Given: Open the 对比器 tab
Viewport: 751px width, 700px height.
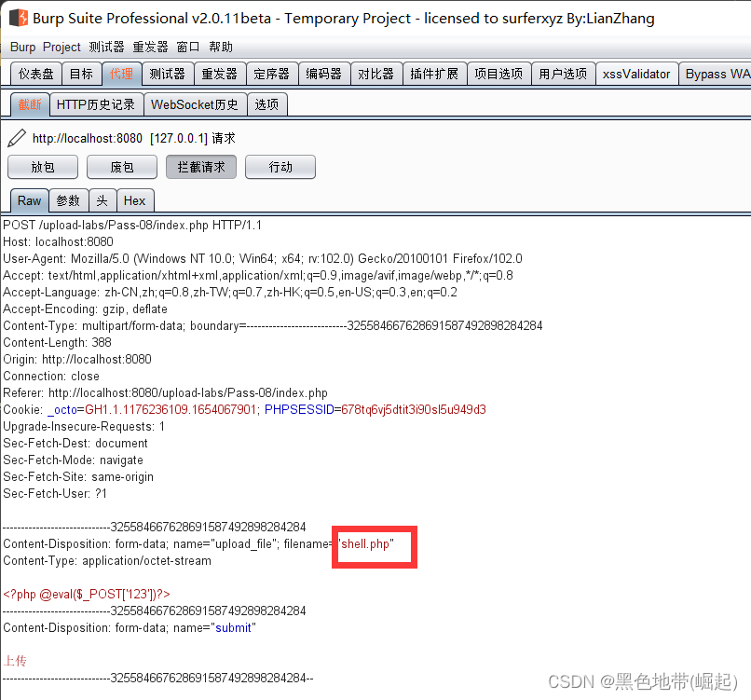Looking at the screenshot, I should click(376, 74).
